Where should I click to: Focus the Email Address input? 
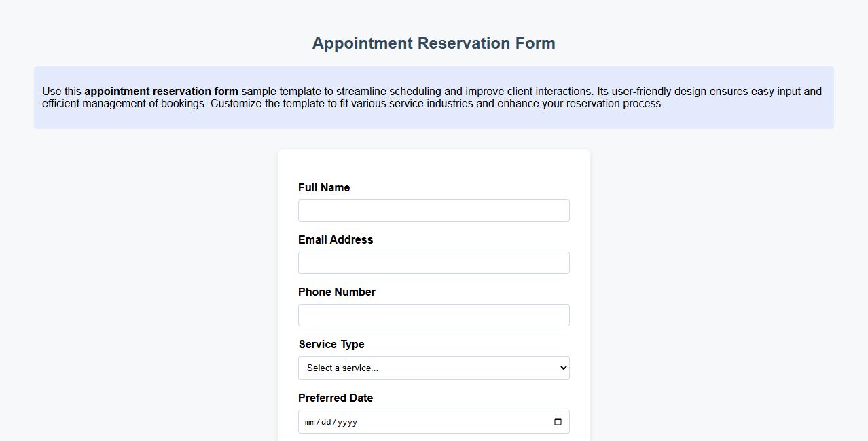[433, 263]
